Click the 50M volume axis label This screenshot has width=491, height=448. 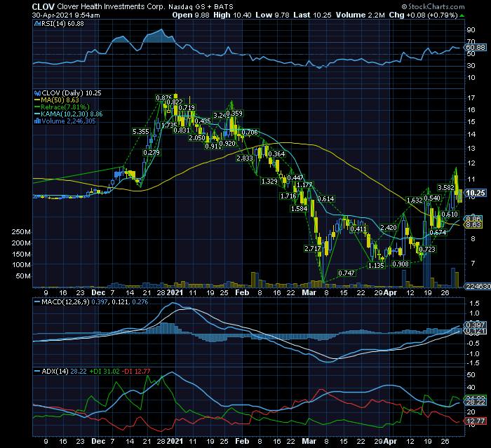tap(23, 276)
